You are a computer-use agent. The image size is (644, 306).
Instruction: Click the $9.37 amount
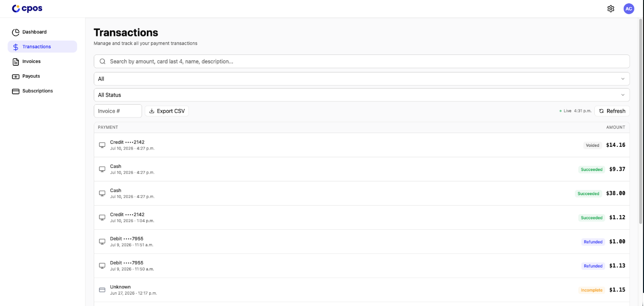tap(617, 169)
